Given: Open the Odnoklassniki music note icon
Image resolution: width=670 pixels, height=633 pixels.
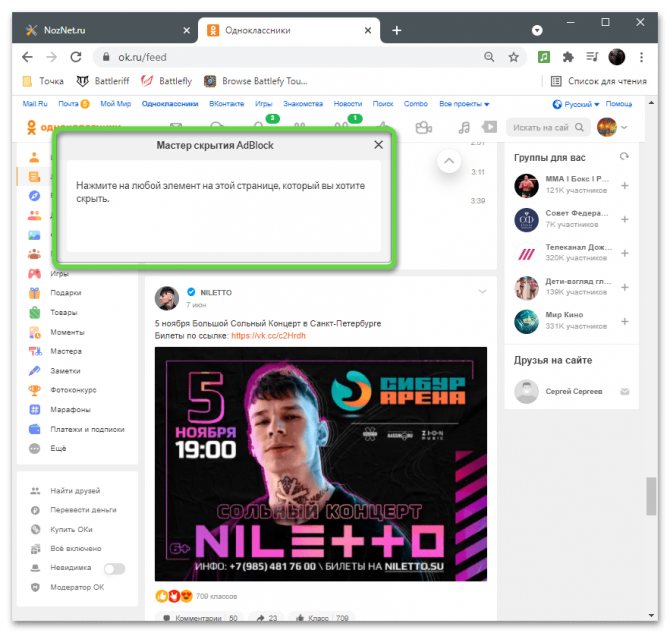Looking at the screenshot, I should pos(464,127).
